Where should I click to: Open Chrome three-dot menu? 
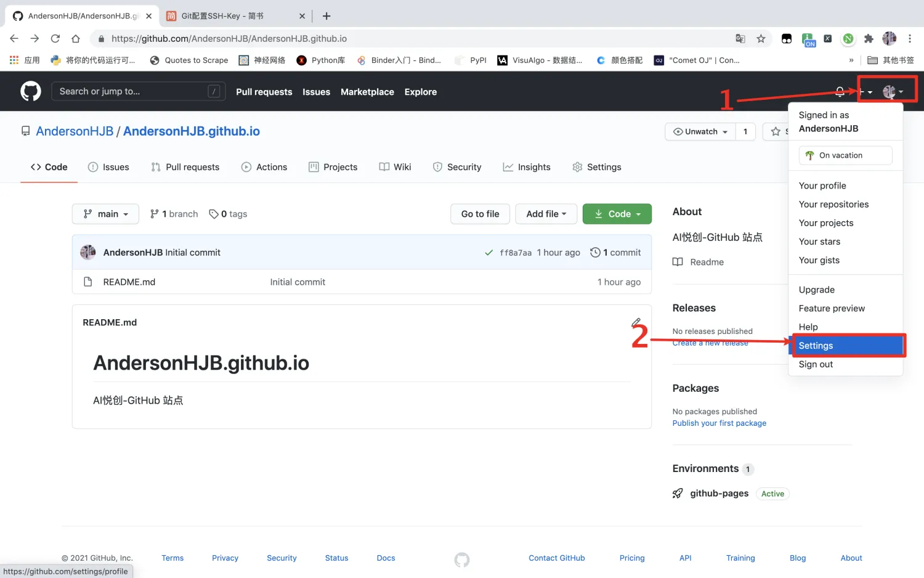point(909,38)
